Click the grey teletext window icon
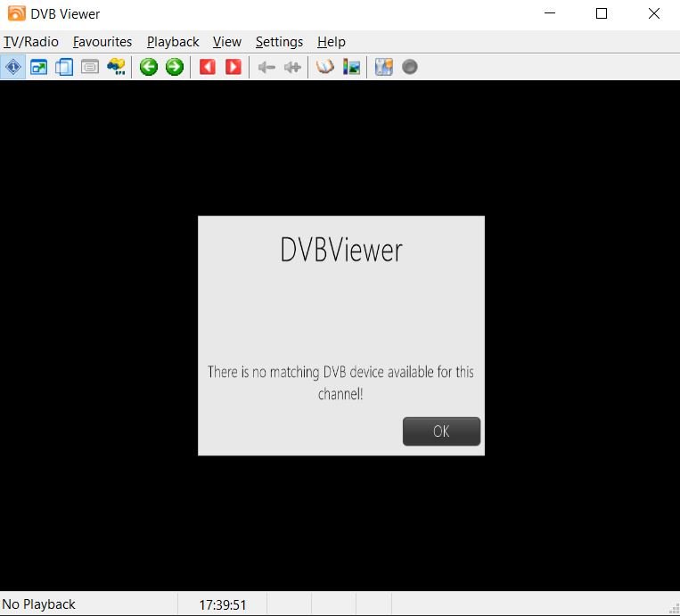The image size is (680, 616). pyautogui.click(x=90, y=67)
